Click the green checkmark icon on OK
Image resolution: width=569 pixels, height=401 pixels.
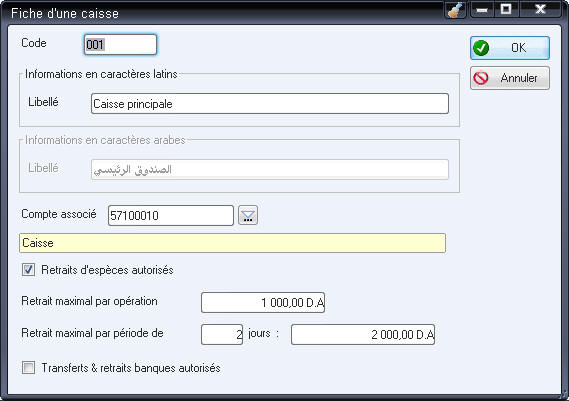pos(481,48)
